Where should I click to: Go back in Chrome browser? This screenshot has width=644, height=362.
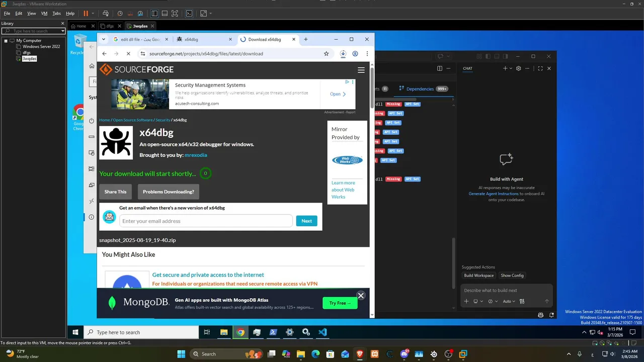[104, 54]
